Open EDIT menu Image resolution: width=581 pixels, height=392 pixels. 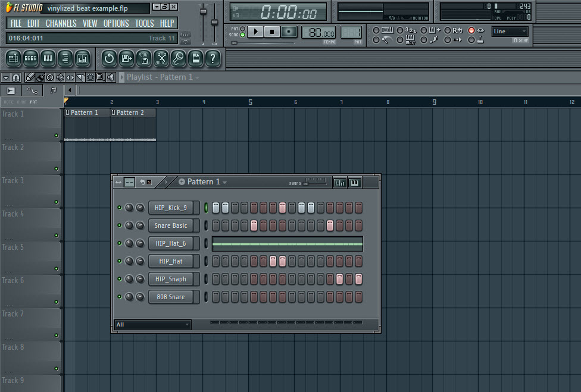33,23
